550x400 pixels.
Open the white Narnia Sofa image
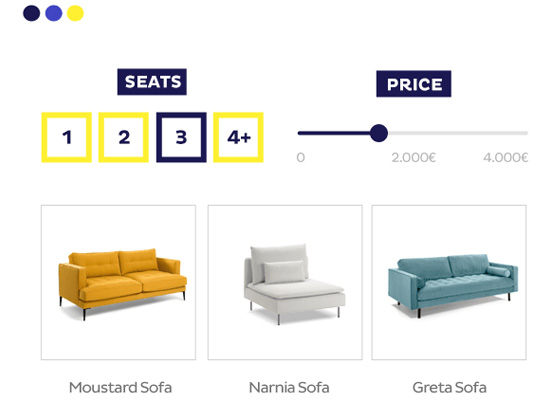point(285,282)
